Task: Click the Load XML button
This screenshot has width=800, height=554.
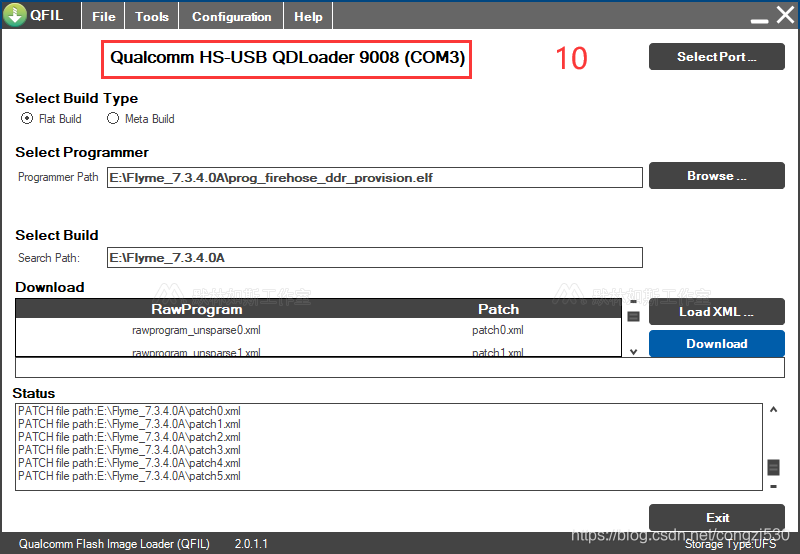Action: 716,312
